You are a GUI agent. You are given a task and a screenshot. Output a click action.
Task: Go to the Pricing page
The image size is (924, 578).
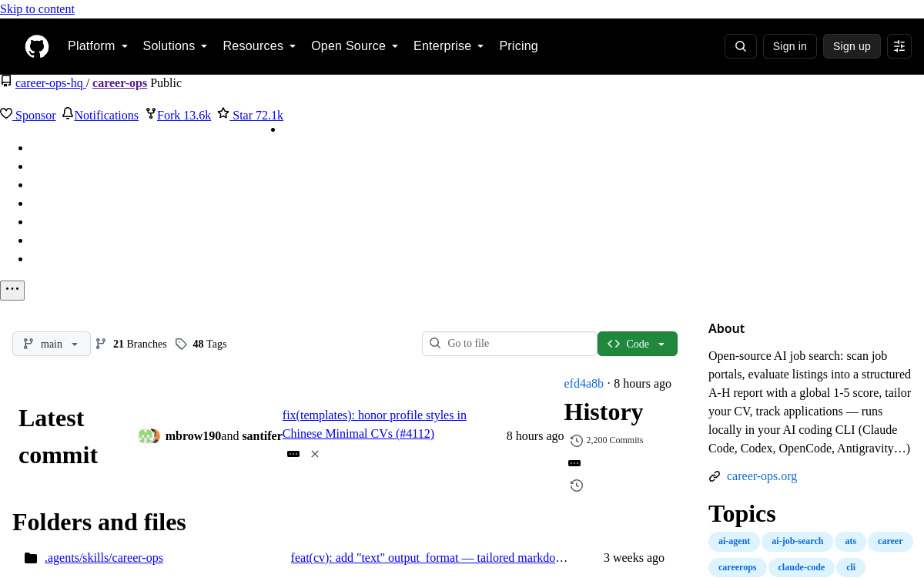[x=518, y=46]
